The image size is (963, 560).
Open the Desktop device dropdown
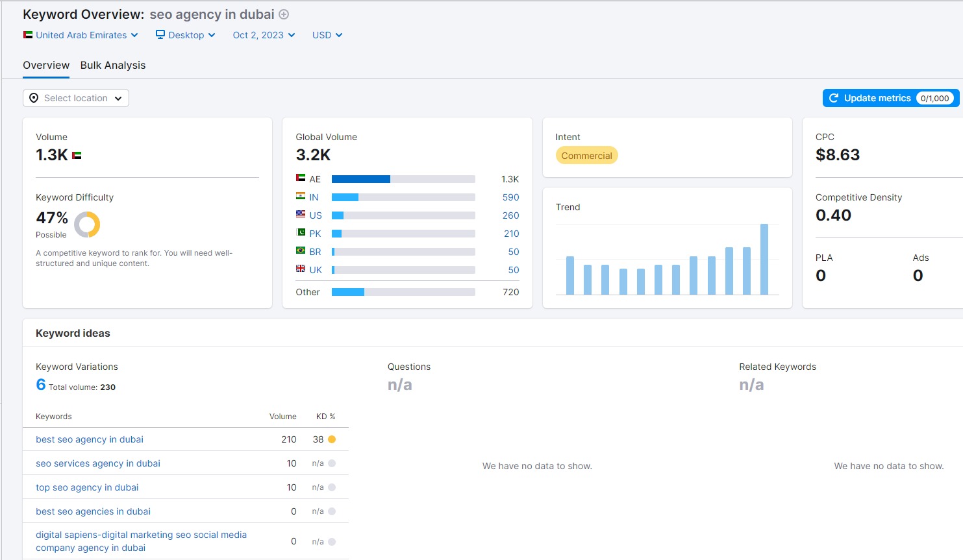[x=186, y=35]
